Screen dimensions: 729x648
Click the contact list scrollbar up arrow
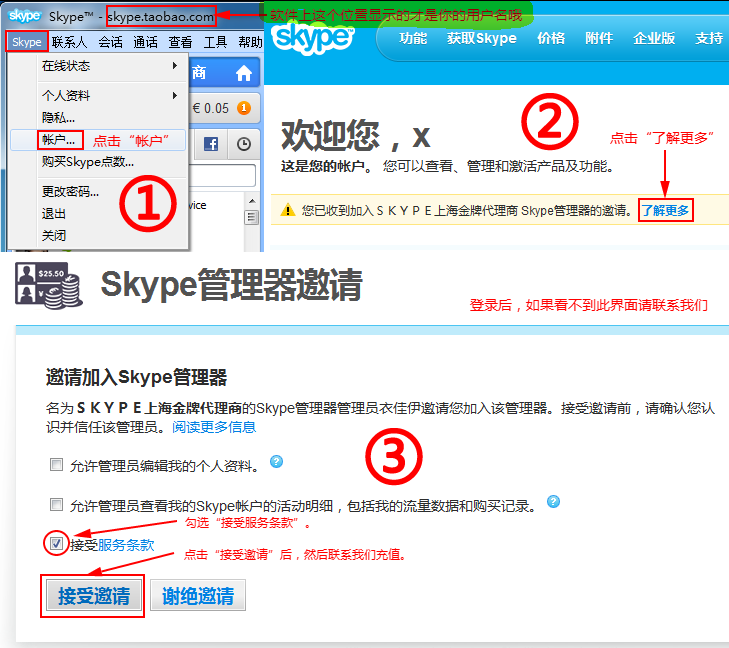[x=252, y=201]
